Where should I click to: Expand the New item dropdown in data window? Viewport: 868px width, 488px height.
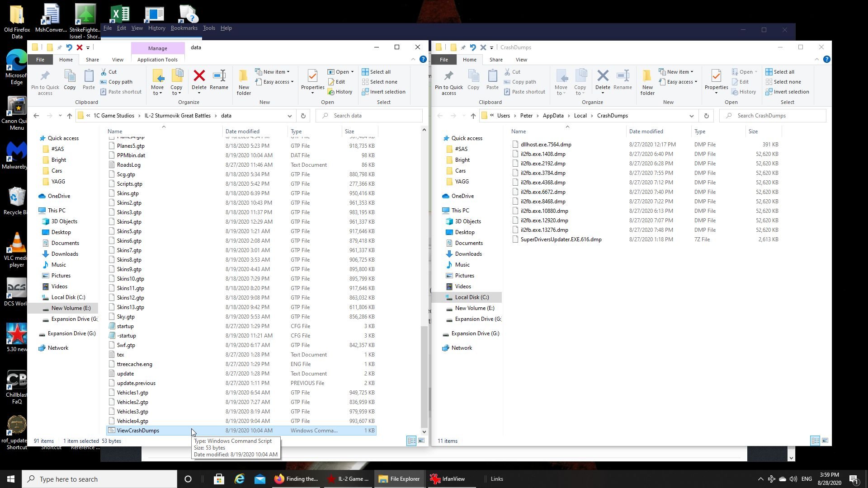[273, 72]
